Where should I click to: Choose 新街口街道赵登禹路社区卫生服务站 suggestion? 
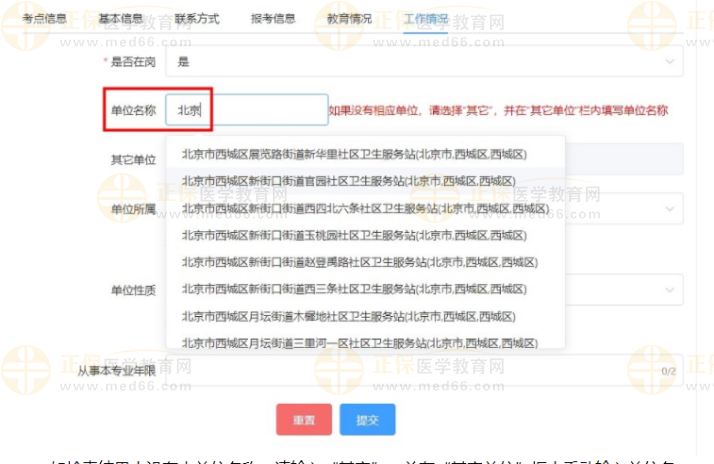tap(359, 262)
